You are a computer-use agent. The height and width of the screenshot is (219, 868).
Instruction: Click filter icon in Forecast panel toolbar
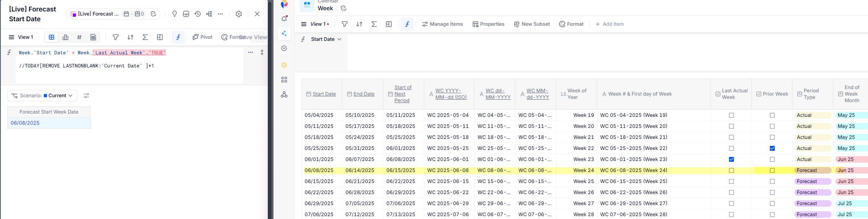pyautogui.click(x=116, y=37)
